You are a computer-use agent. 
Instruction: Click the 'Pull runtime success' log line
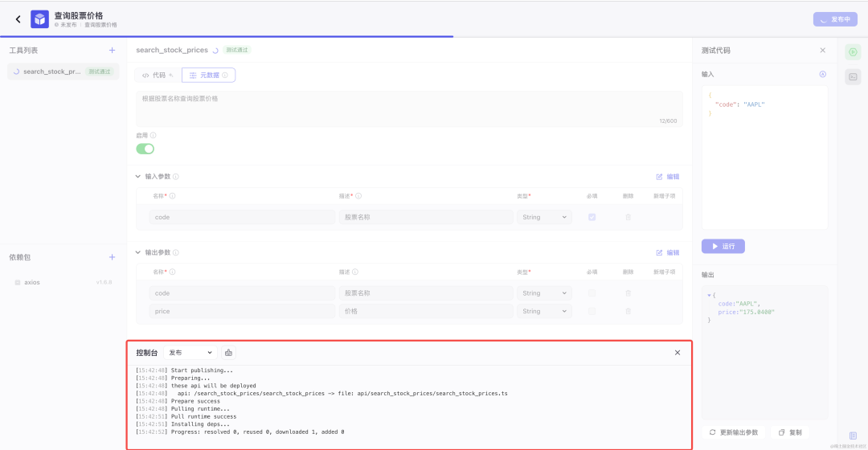click(203, 417)
